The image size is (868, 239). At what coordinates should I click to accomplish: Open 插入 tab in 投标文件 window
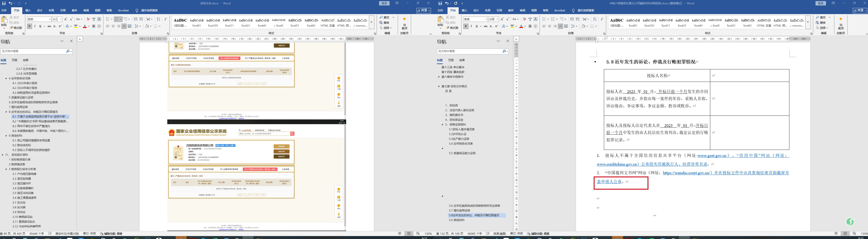click(x=28, y=10)
